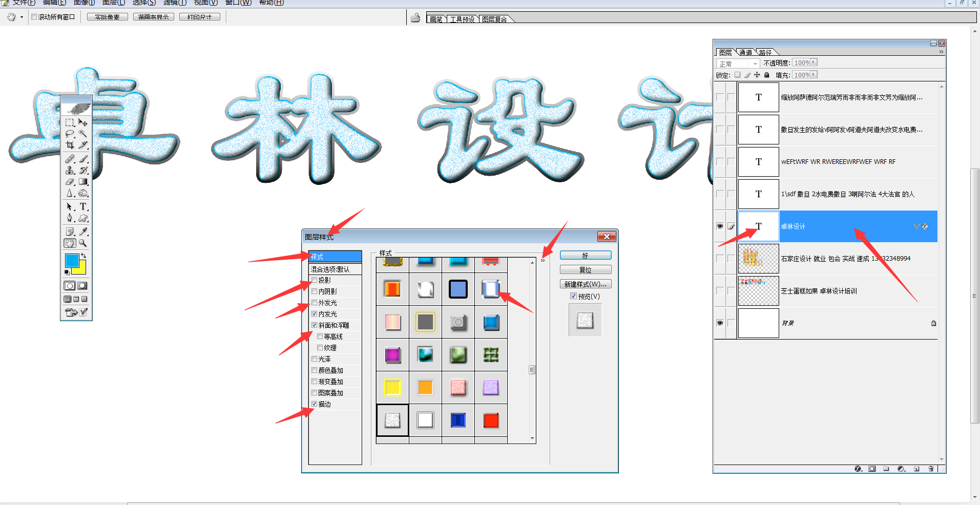Reset default foreground/background colors

click(x=67, y=272)
